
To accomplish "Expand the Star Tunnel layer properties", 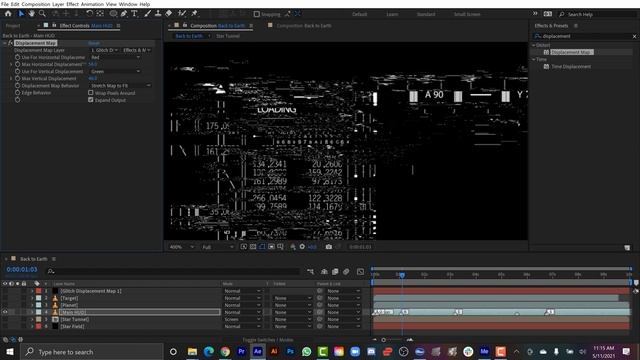I will tap(32, 319).
